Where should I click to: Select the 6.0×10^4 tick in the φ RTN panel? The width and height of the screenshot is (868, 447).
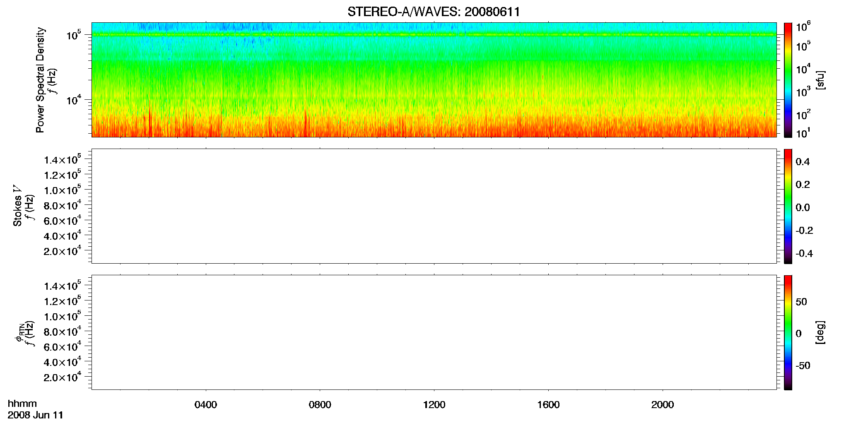coord(63,346)
